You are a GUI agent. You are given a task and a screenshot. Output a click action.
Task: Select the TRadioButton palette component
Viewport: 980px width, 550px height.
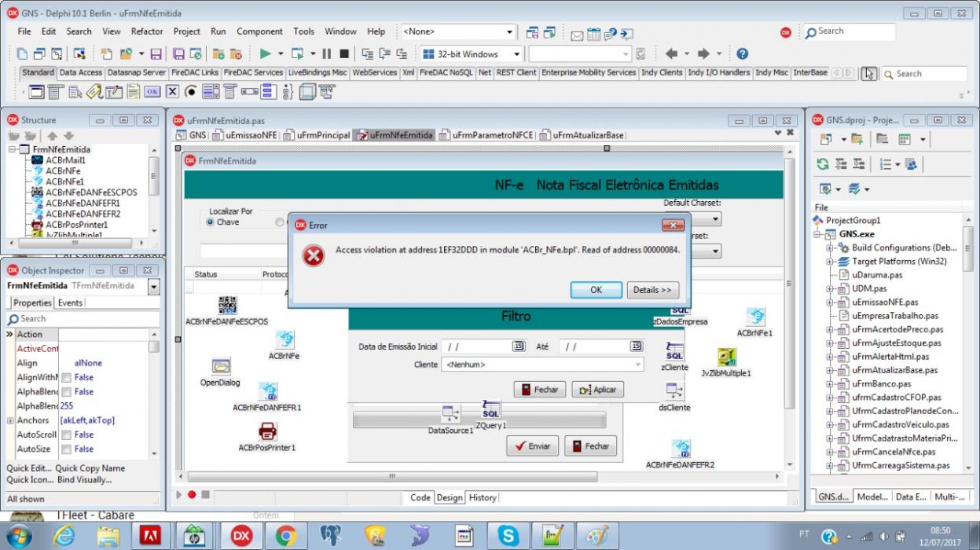click(x=190, y=92)
